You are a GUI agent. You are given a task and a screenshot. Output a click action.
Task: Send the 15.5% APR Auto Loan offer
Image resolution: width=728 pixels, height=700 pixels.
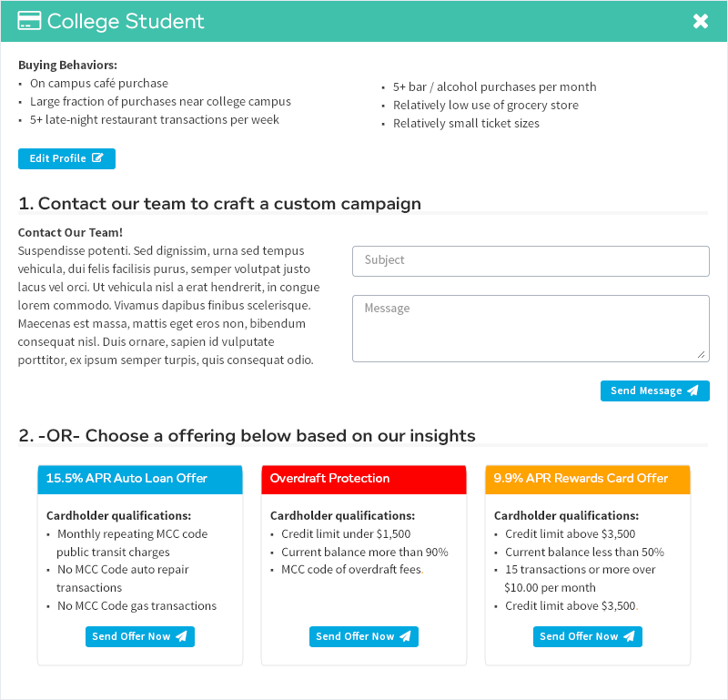139,636
